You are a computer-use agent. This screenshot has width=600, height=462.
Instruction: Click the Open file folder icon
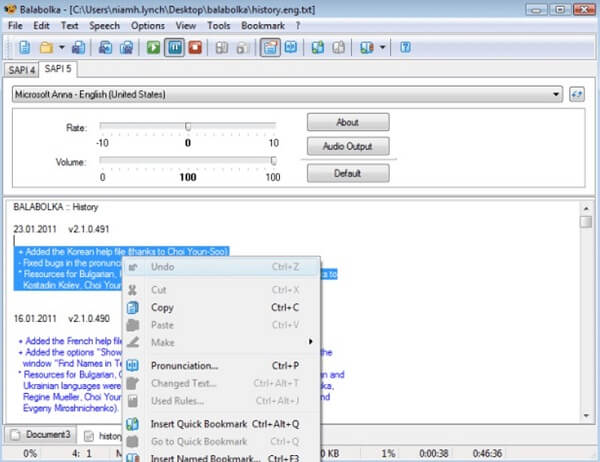tap(46, 47)
